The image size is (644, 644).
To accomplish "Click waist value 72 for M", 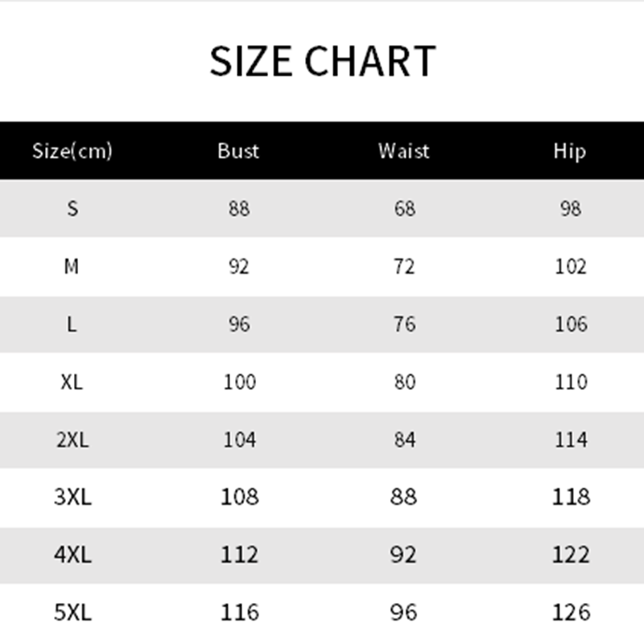I will click(x=405, y=266).
